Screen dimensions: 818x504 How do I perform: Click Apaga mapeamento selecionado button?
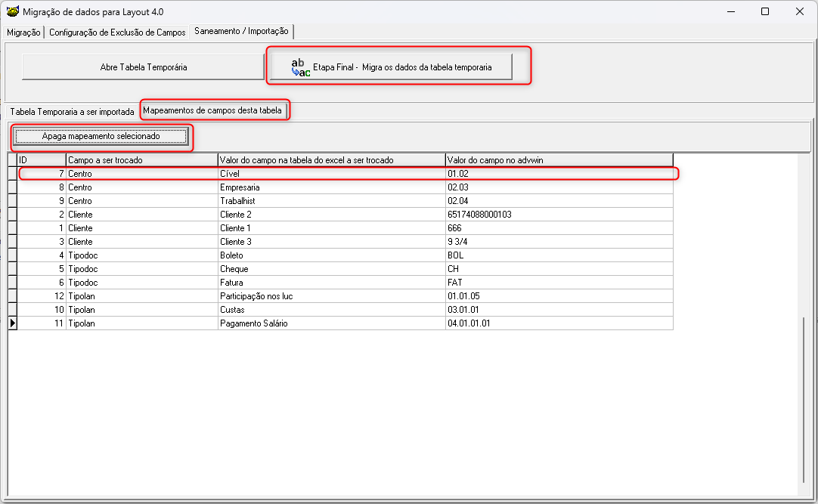click(x=101, y=136)
